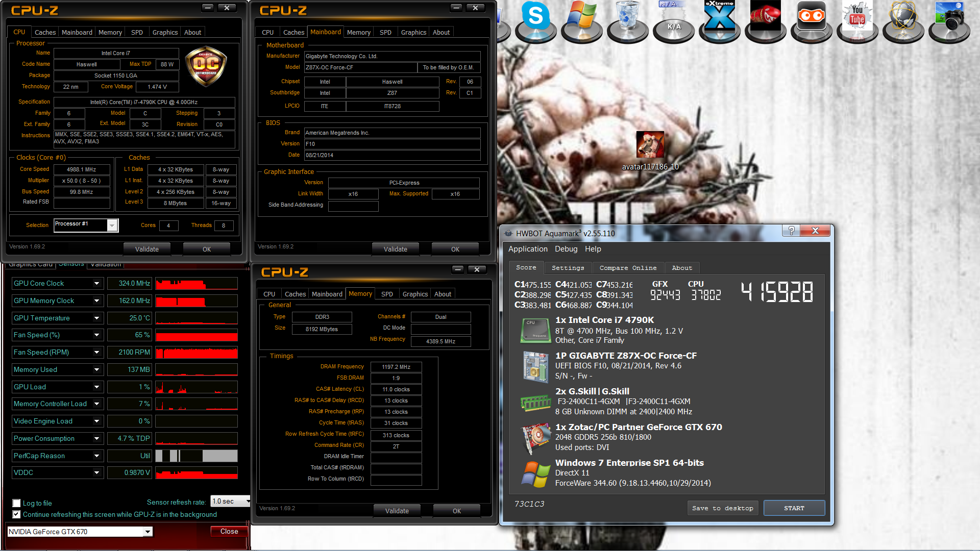Click the Fan Speed (RPM) graph
The width and height of the screenshot is (980, 551).
tap(197, 353)
